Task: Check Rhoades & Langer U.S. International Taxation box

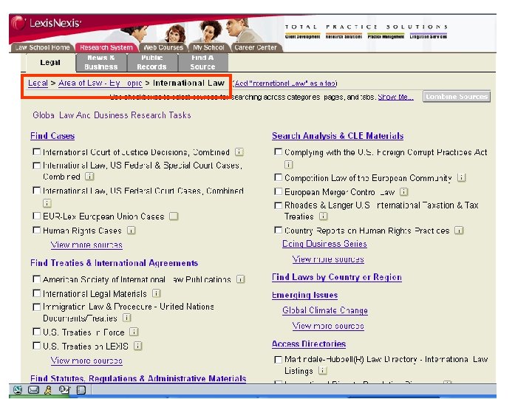Action: point(278,205)
